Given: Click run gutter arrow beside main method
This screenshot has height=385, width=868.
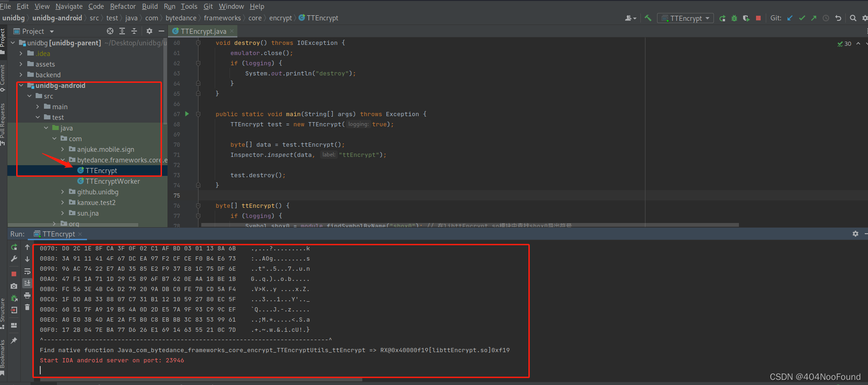Looking at the screenshot, I should pos(187,114).
